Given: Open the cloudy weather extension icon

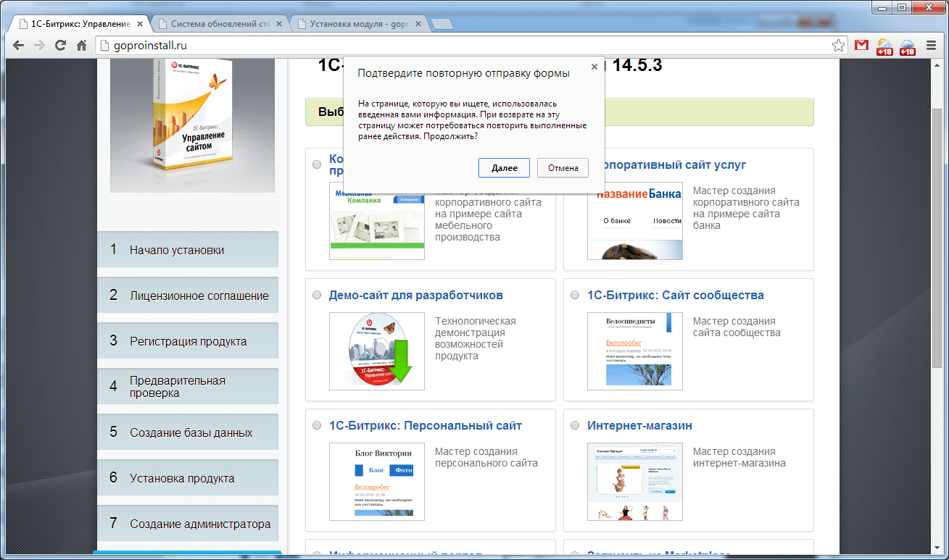Looking at the screenshot, I should (x=908, y=47).
